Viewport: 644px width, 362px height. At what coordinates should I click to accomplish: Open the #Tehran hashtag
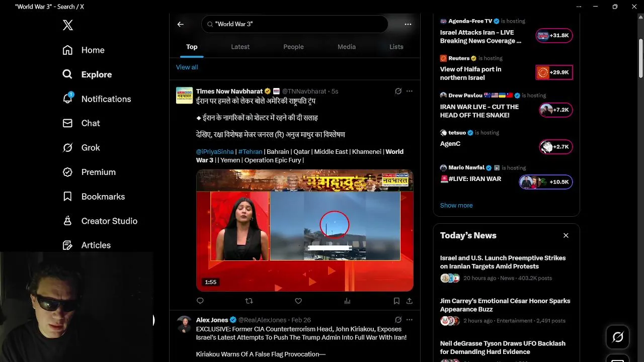click(250, 151)
